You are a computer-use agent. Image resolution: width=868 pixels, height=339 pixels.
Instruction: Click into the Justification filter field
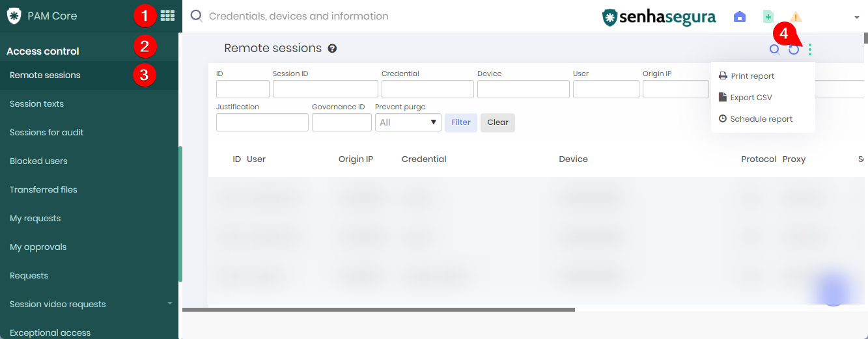click(262, 122)
